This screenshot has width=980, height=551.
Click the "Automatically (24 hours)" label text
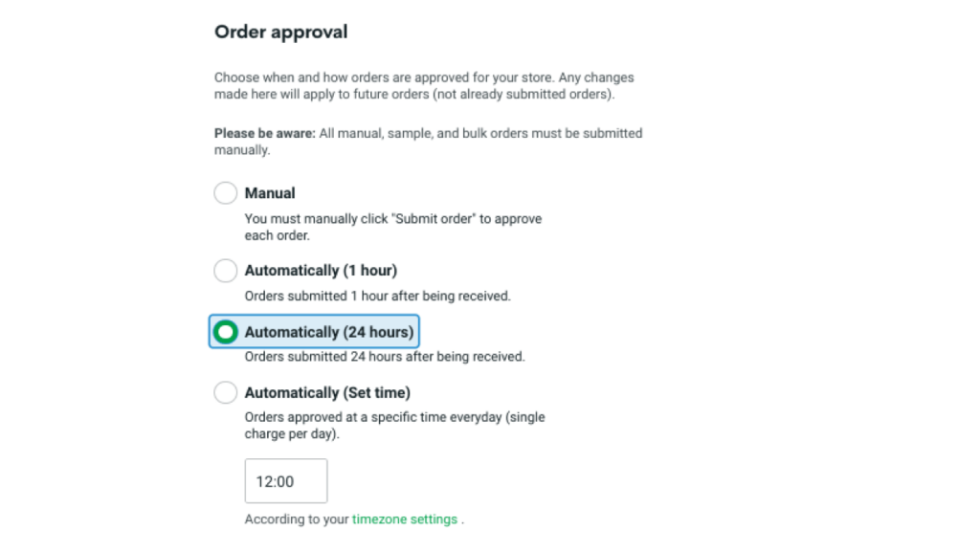pyautogui.click(x=329, y=332)
